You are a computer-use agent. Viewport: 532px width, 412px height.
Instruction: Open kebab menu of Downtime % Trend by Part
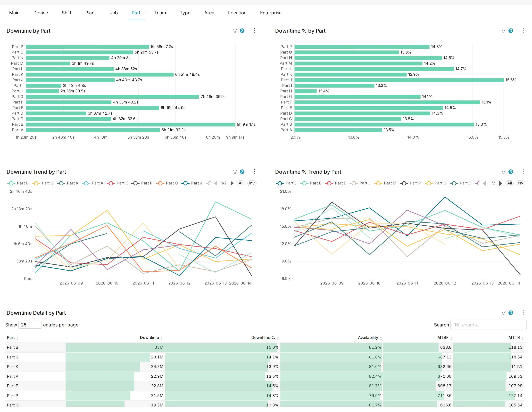pos(523,172)
